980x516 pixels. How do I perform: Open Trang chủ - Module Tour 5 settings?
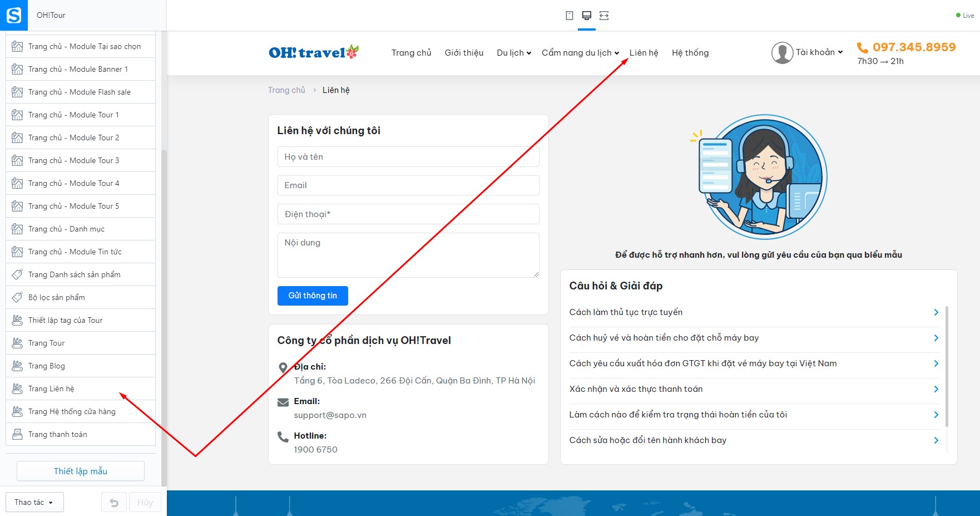[81, 206]
